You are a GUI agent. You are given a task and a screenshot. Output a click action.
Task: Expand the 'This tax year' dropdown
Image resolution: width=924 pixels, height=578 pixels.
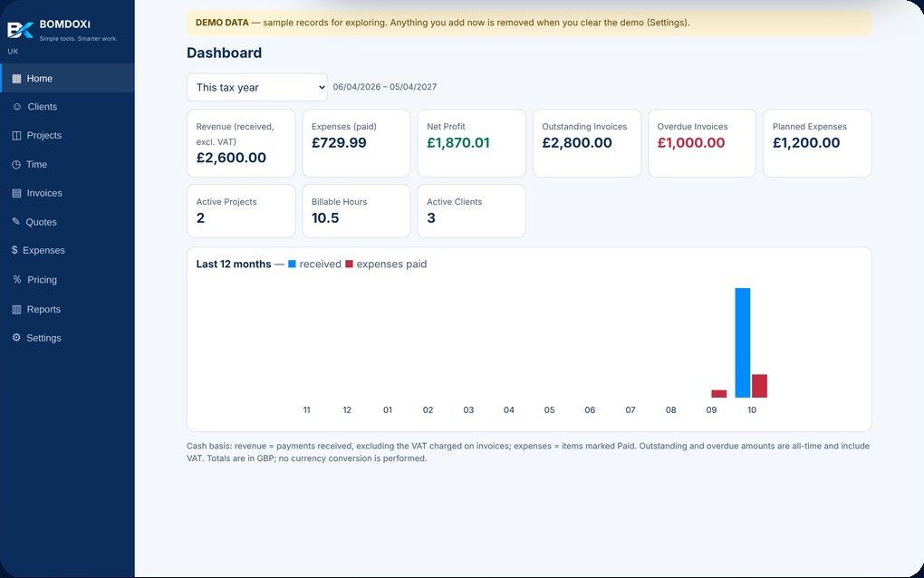coord(257,87)
